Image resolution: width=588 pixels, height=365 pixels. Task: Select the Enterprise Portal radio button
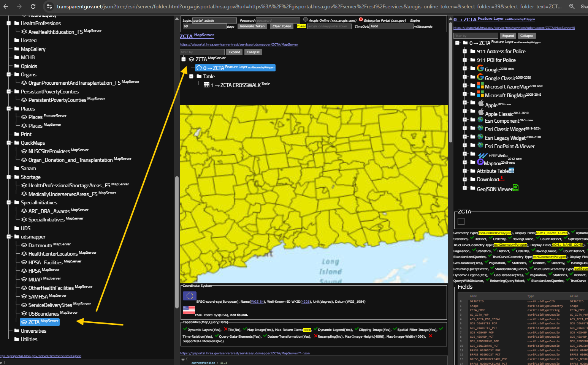(x=361, y=20)
